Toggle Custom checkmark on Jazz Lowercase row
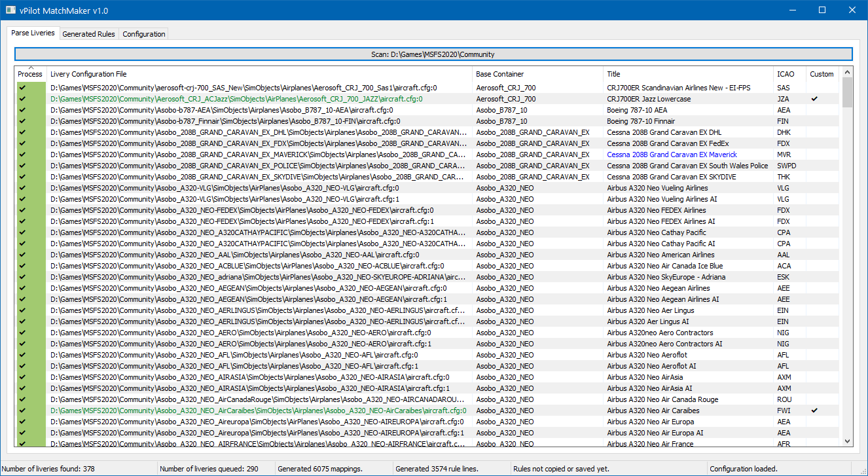Image resolution: width=868 pixels, height=476 pixels. point(814,99)
